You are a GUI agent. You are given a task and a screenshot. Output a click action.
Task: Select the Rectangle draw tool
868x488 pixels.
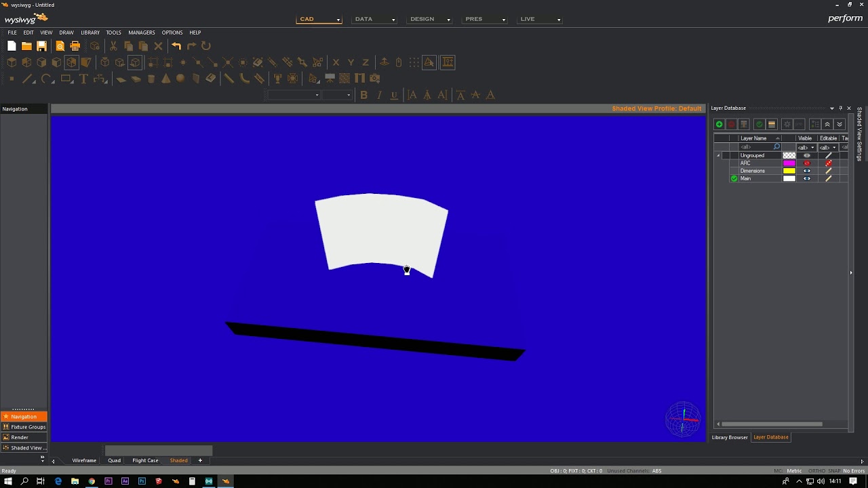tap(66, 79)
